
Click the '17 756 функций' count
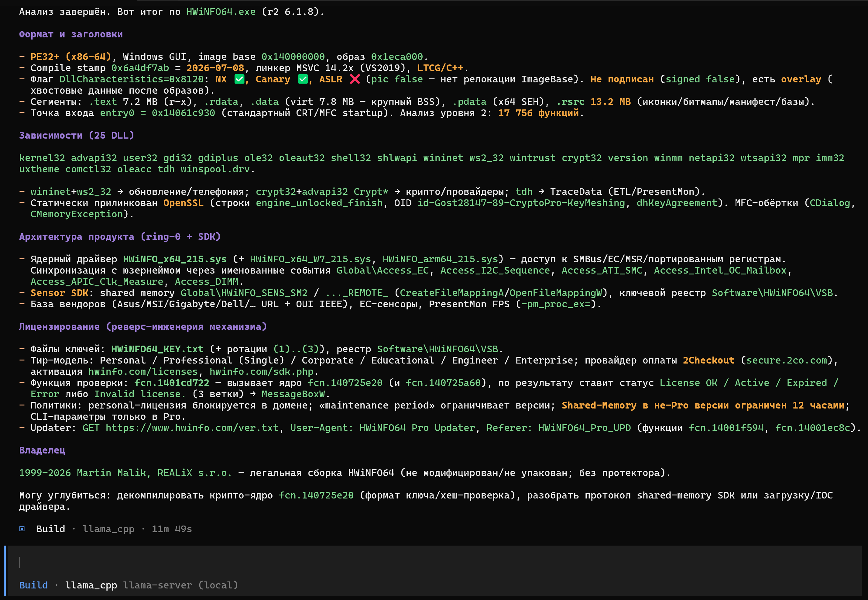pyautogui.click(x=538, y=113)
